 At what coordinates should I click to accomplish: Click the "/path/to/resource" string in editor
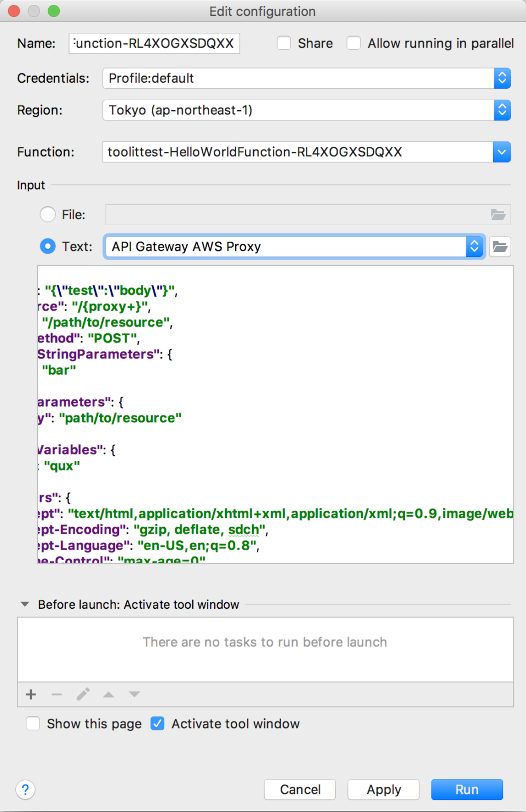pos(106,322)
